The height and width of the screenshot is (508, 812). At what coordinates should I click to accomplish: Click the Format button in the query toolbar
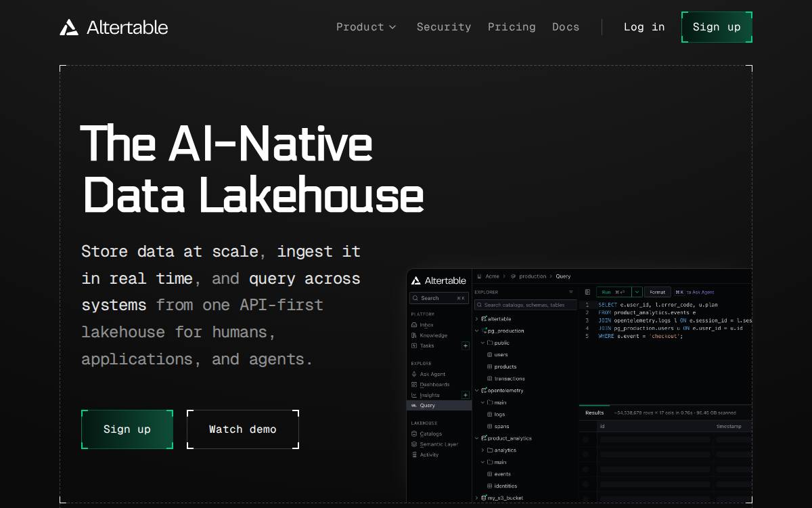coord(657,292)
